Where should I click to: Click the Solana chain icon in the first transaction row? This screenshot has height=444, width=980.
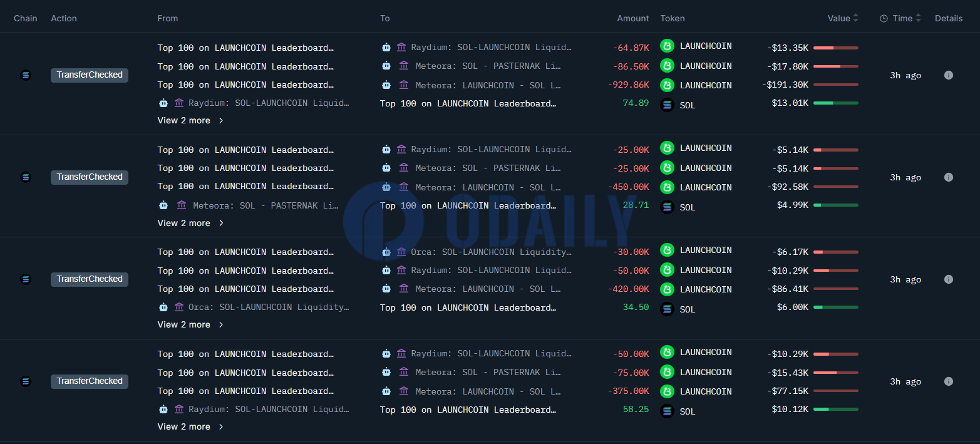(x=26, y=75)
